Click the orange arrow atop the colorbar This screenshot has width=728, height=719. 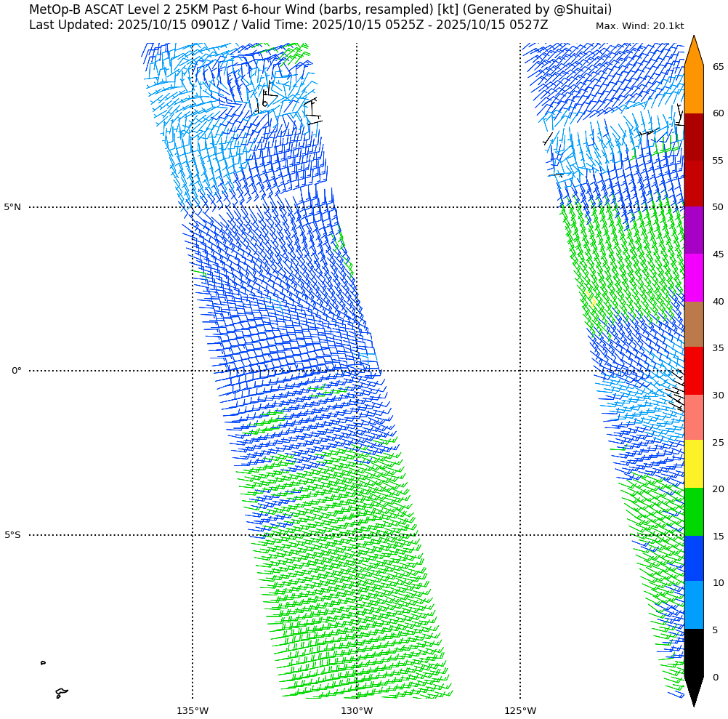pos(694,52)
